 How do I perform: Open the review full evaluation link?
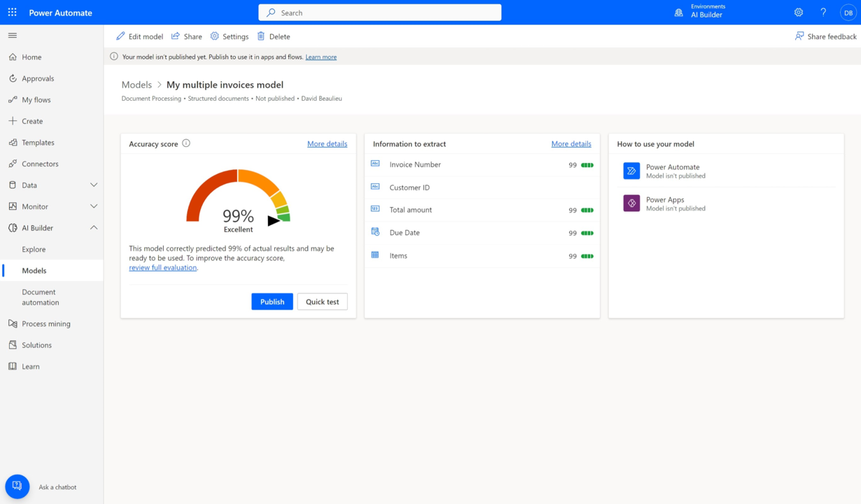point(162,267)
